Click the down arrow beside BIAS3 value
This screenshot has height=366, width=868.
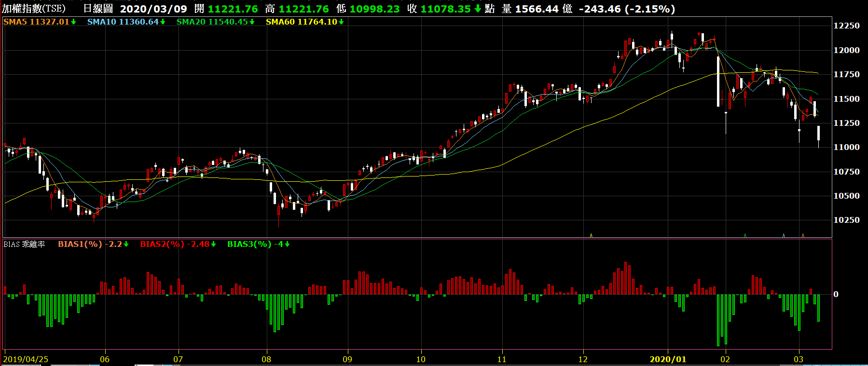287,244
